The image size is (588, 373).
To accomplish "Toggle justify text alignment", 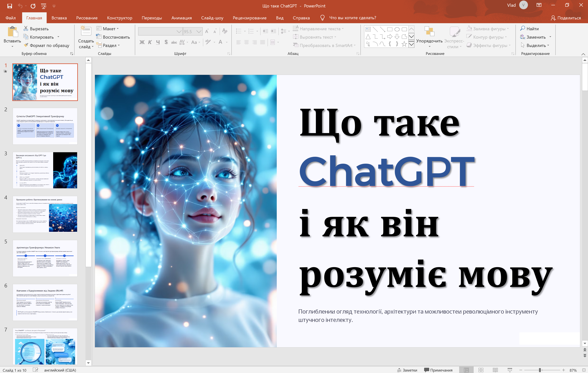I will click(262, 42).
